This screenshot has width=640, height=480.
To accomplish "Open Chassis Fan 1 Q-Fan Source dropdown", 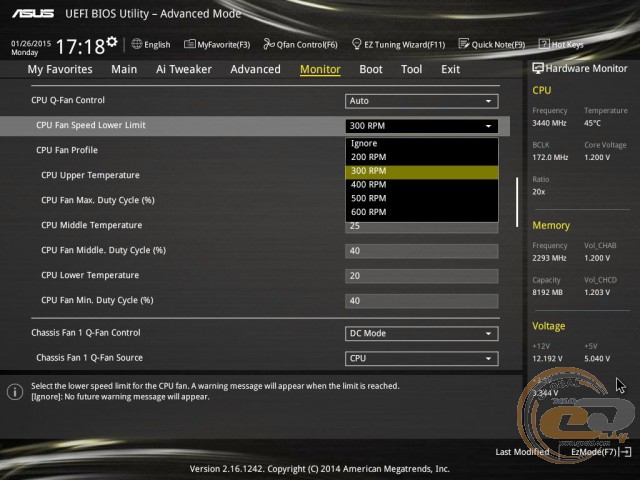I will [422, 358].
